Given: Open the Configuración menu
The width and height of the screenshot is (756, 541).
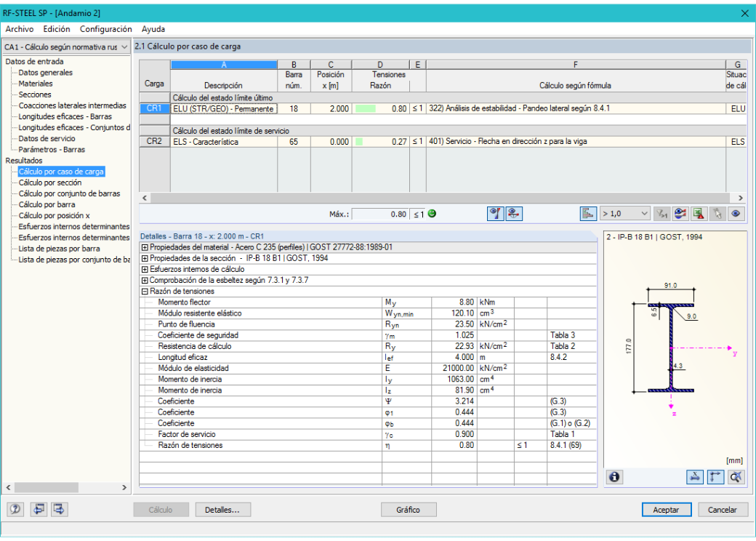Looking at the screenshot, I should 105,29.
